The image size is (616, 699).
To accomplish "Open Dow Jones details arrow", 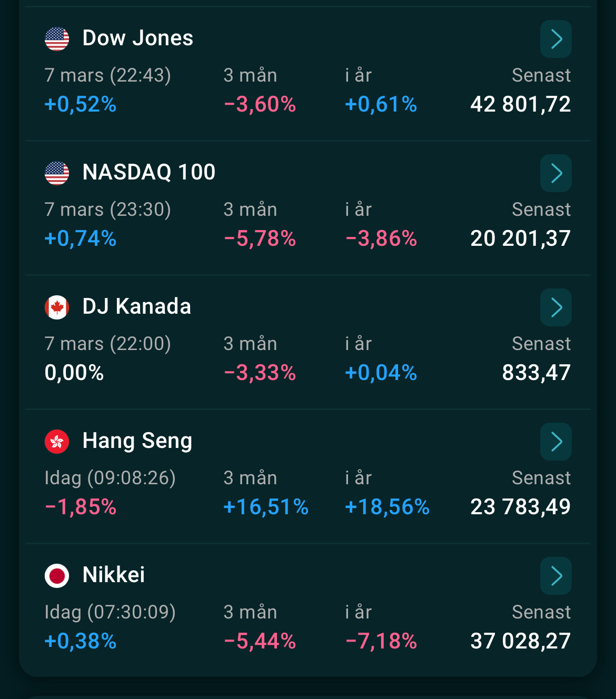I will [x=556, y=39].
